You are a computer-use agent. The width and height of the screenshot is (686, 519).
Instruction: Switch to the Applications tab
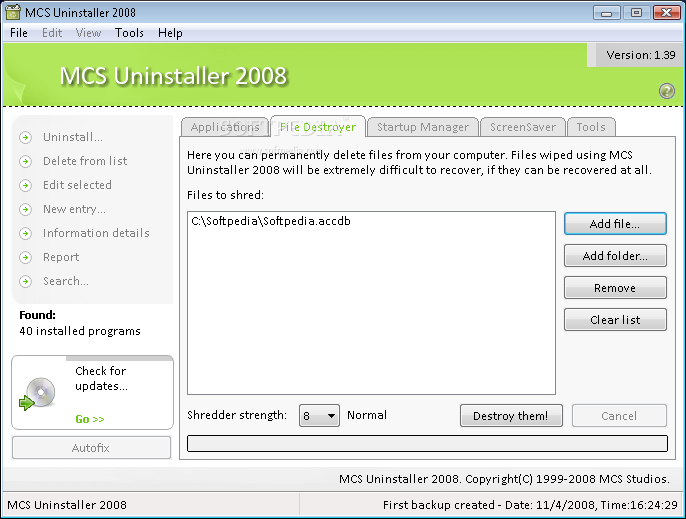(225, 127)
